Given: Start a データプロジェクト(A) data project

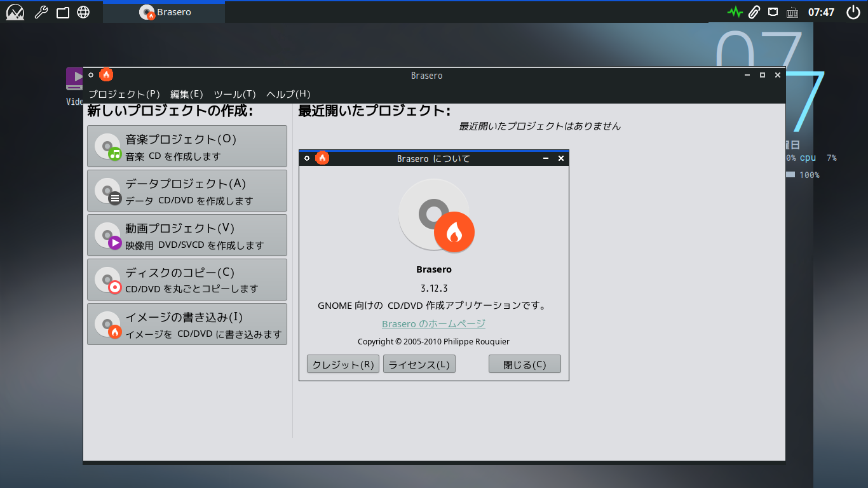Looking at the screenshot, I should pos(187,191).
